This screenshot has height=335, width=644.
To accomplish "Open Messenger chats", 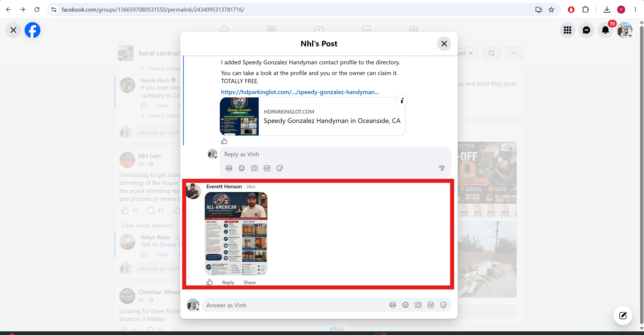I will 587,30.
